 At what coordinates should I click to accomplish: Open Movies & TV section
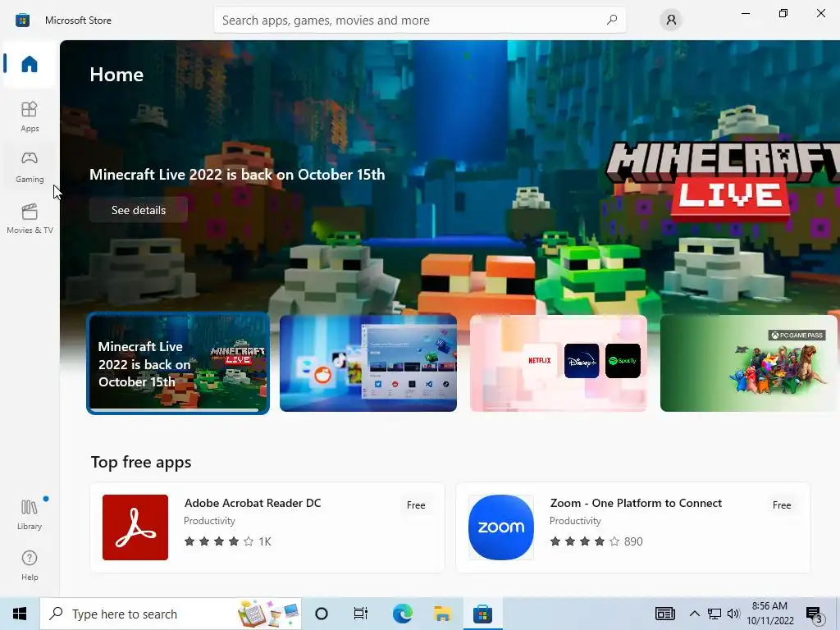pos(30,218)
